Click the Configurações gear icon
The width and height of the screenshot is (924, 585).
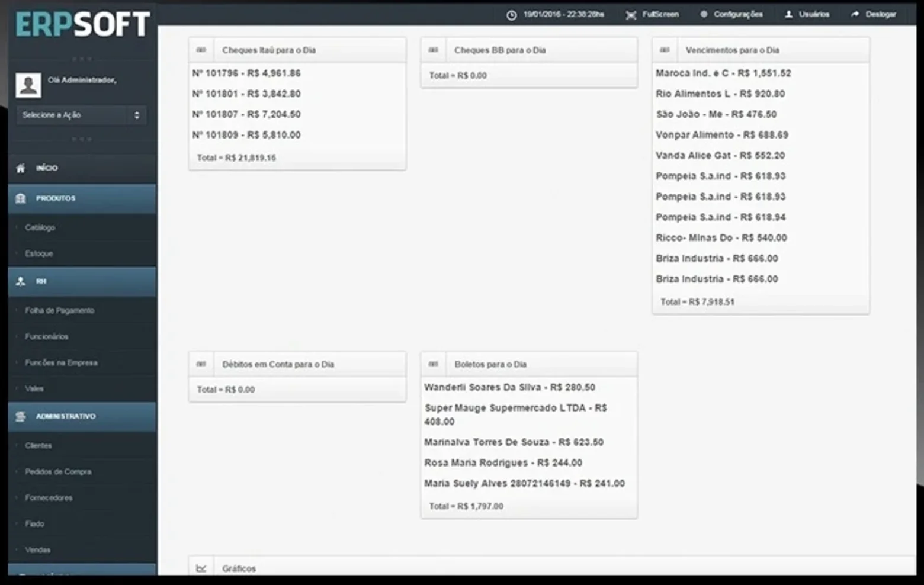coord(704,14)
